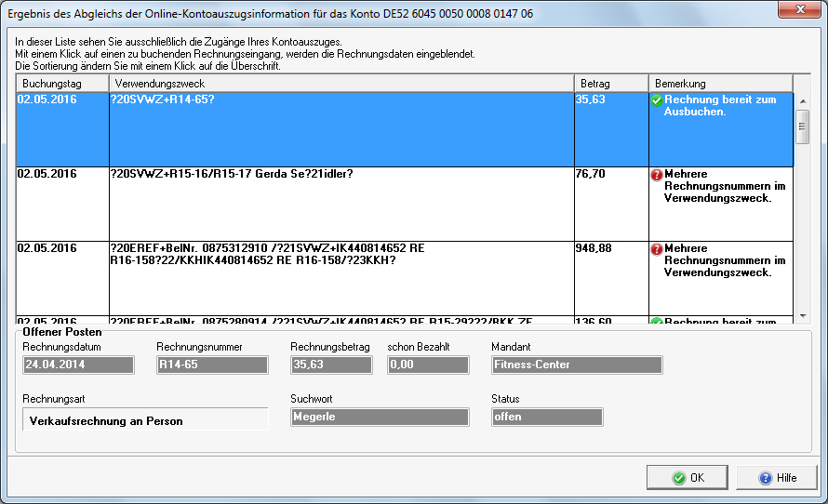This screenshot has height=504, width=828.
Task: Click the Status field showing offen
Action: [x=547, y=417]
